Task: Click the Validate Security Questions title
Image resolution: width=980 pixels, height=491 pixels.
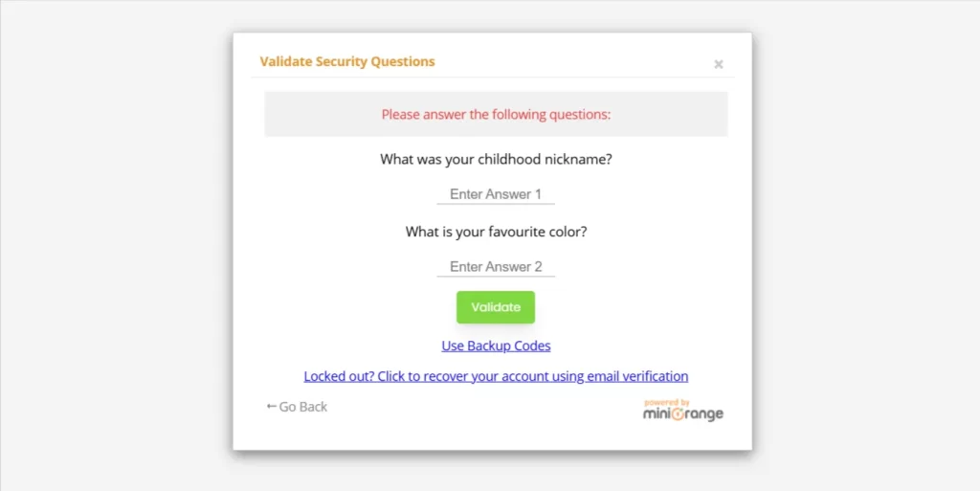Action: [x=347, y=61]
